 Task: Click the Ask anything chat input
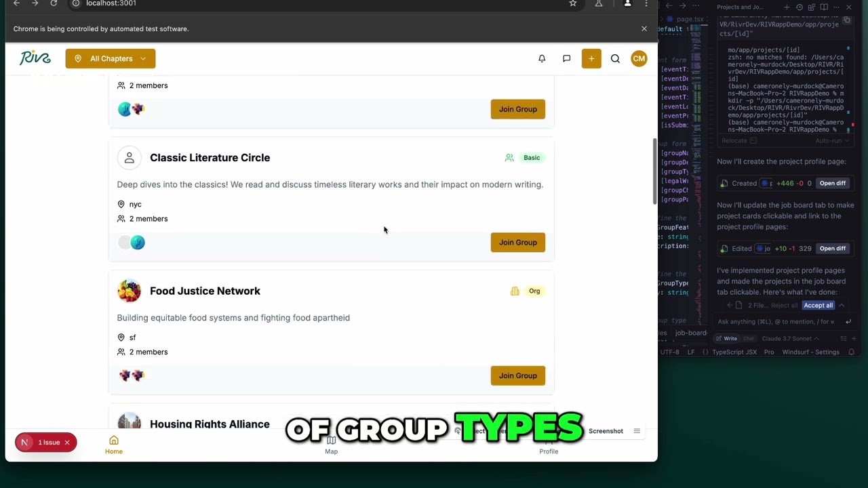point(776,321)
